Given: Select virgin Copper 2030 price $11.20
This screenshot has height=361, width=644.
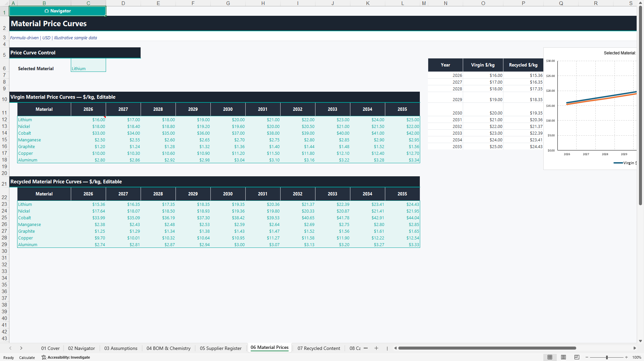Looking at the screenshot, I should 228,153.
